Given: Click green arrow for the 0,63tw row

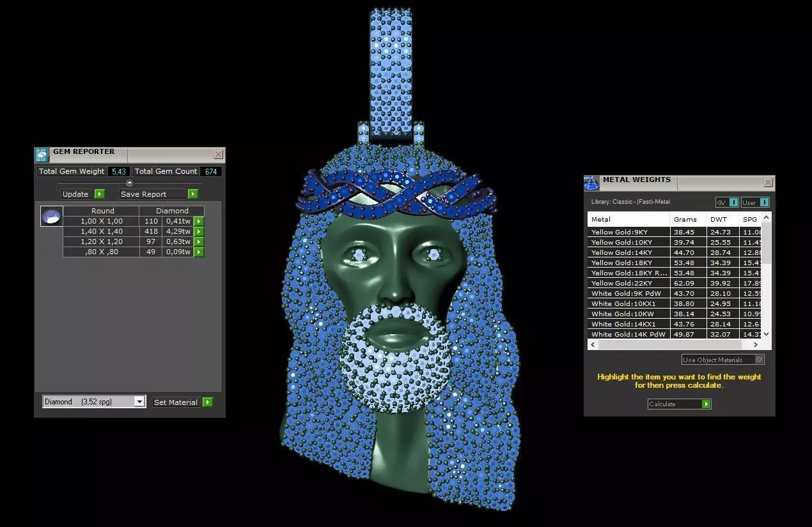Looking at the screenshot, I should 199,241.
